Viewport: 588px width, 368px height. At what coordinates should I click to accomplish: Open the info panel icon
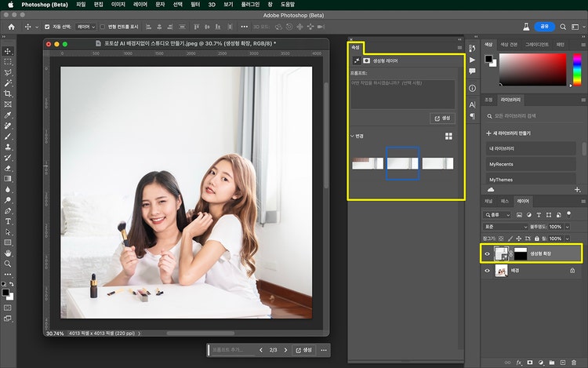pyautogui.click(x=472, y=87)
